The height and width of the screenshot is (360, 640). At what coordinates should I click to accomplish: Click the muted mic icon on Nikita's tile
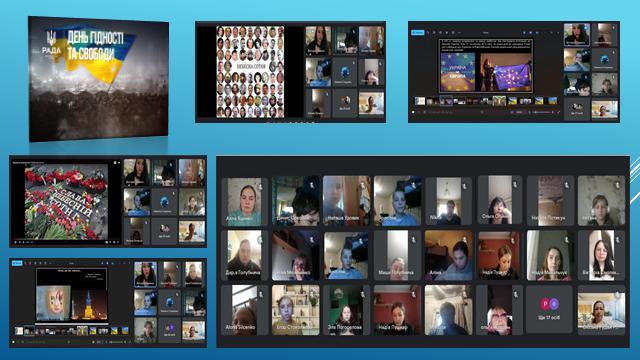pos(464,186)
